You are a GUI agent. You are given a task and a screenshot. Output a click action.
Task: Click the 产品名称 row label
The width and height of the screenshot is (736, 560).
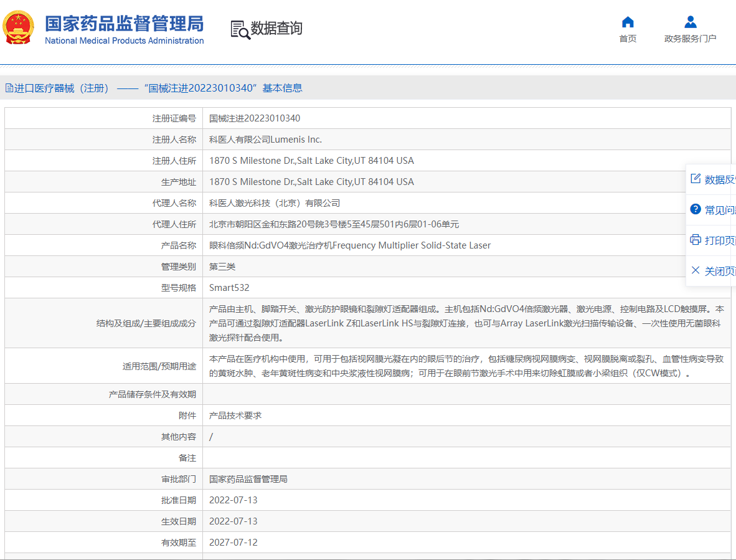[x=178, y=245]
